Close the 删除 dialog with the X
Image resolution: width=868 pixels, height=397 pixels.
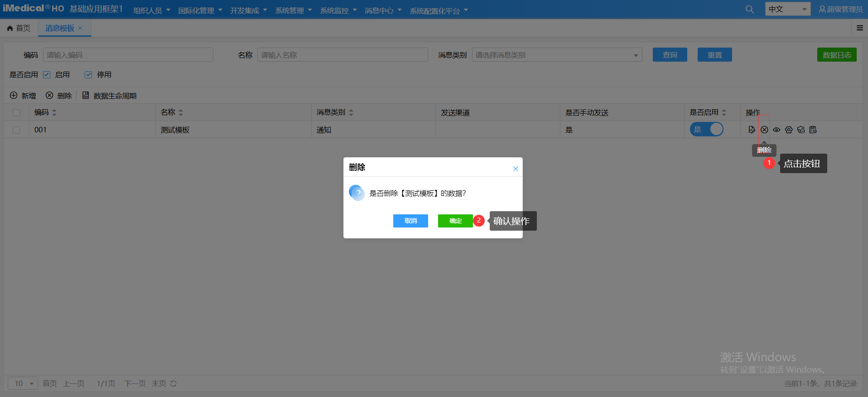[516, 169]
